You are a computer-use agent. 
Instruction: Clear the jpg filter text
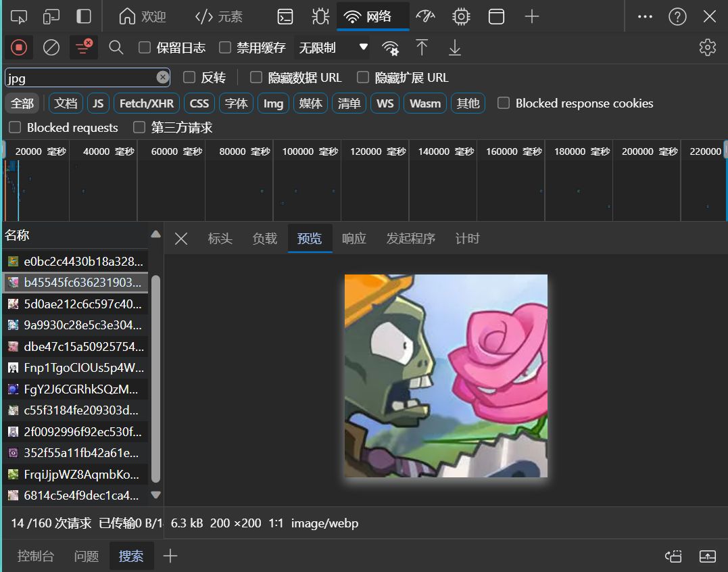[162, 77]
